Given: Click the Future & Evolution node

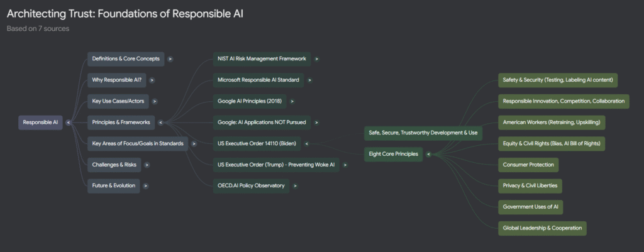Looking at the screenshot, I should [x=114, y=185].
